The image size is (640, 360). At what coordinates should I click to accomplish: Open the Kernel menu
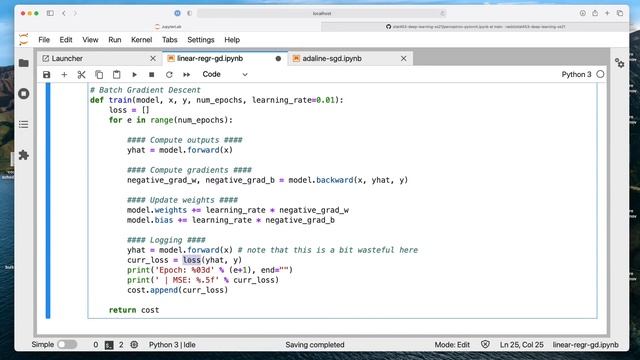pos(142,40)
